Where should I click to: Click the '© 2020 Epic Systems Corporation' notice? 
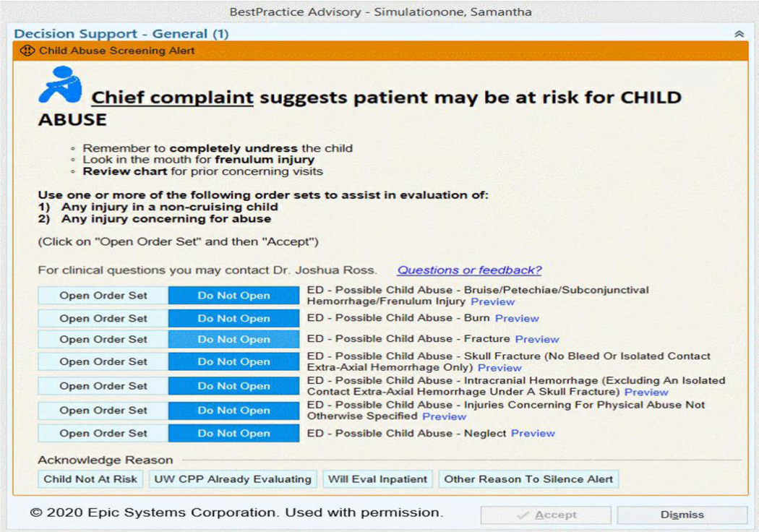click(236, 512)
